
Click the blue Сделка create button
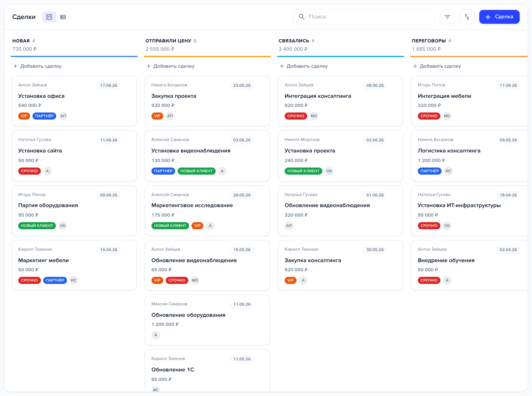(499, 17)
